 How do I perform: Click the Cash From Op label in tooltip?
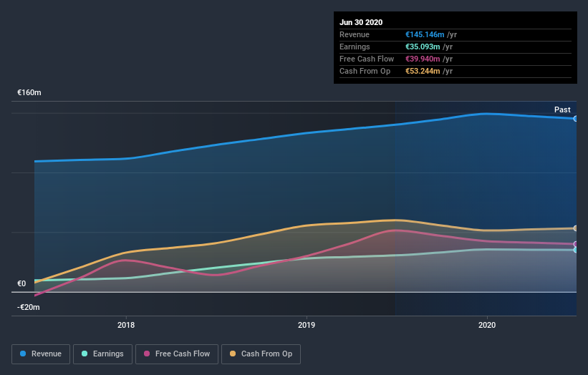[x=365, y=71]
